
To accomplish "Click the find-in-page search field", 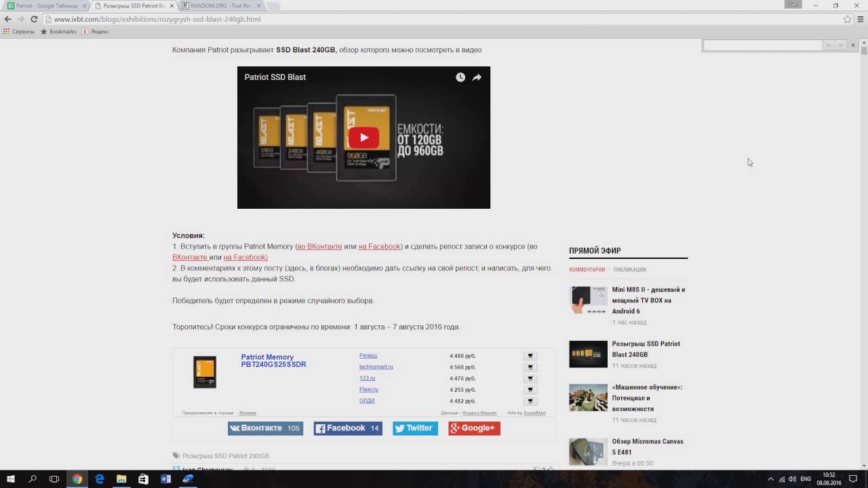I will pos(762,45).
